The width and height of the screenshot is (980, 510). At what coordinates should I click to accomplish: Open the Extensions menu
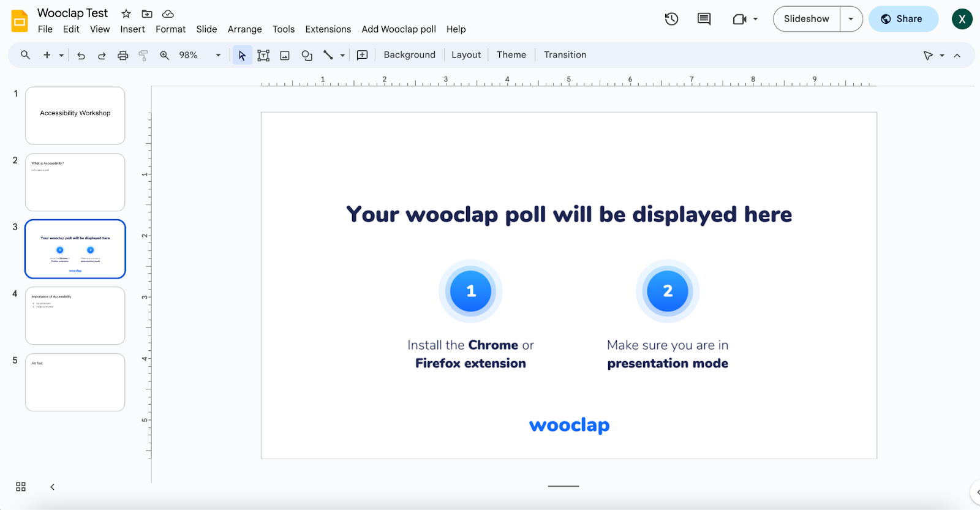click(x=328, y=29)
